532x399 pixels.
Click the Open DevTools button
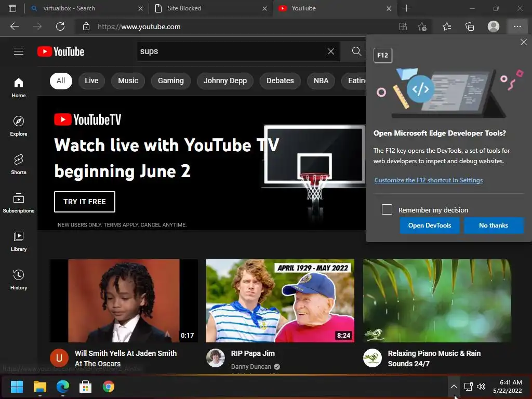[430, 225]
